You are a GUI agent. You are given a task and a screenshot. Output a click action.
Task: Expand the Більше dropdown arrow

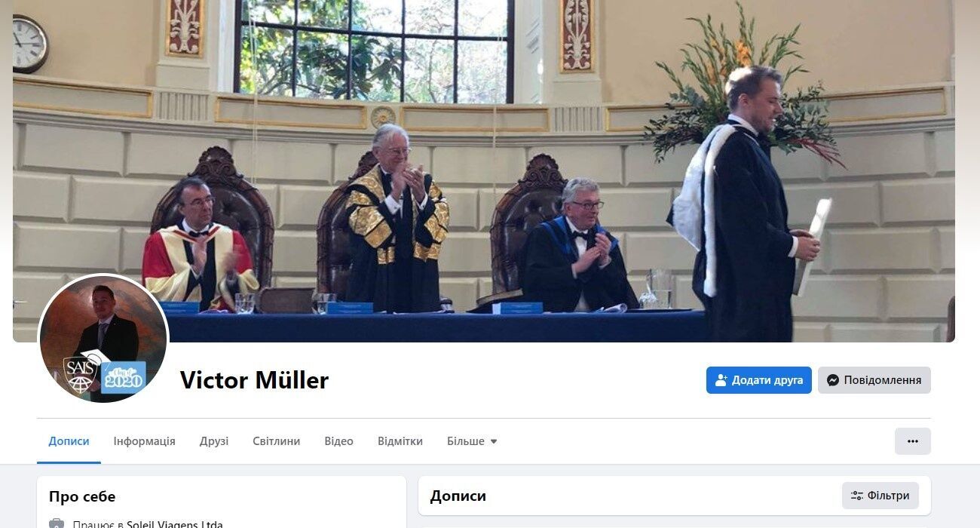(494, 441)
